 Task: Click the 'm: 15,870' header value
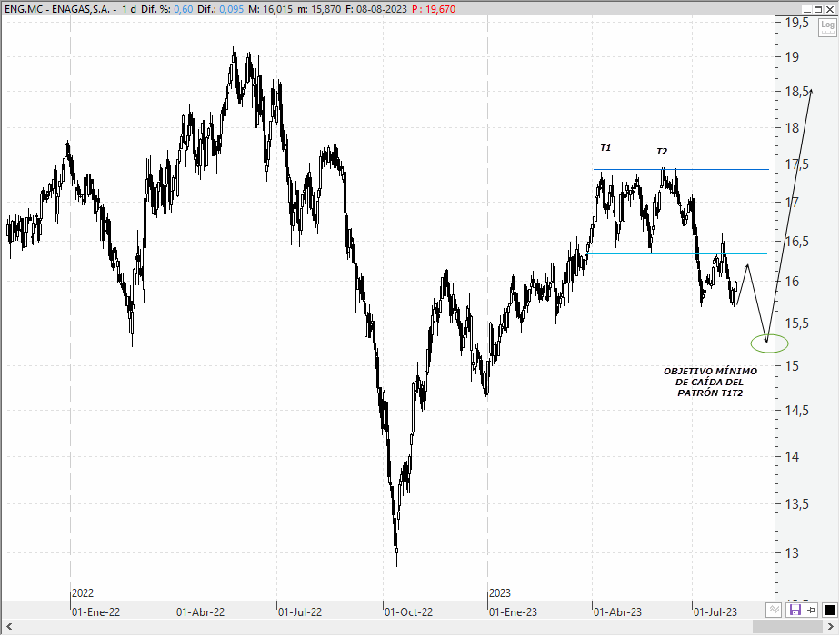(319, 9)
